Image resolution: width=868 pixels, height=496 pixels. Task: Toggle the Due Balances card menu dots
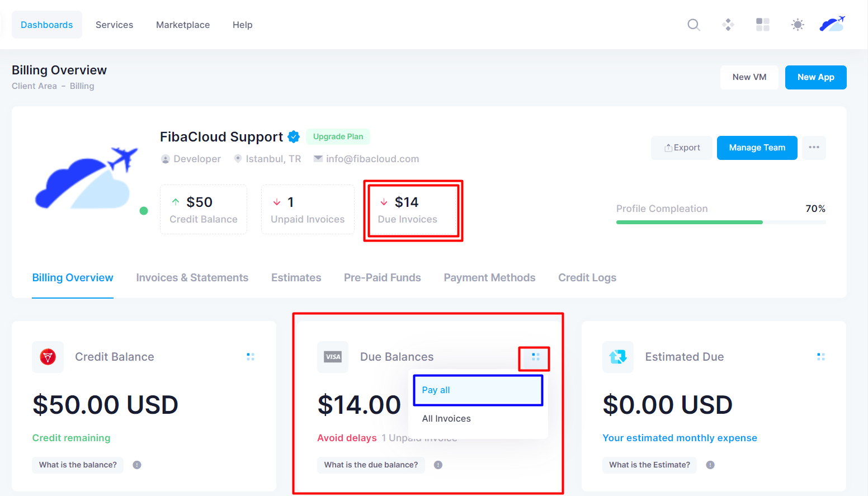(x=535, y=357)
